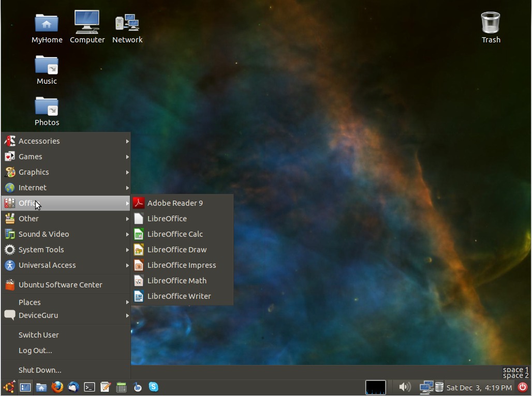Screen dimensions: 532x396
Task: Click the CPU monitor graph applet
Action: click(375, 387)
